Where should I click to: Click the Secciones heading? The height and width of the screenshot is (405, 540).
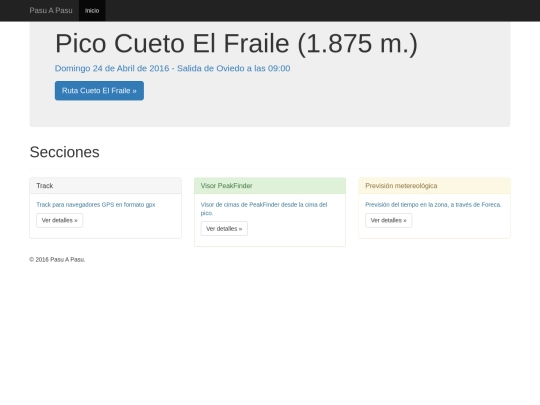[x=64, y=152]
